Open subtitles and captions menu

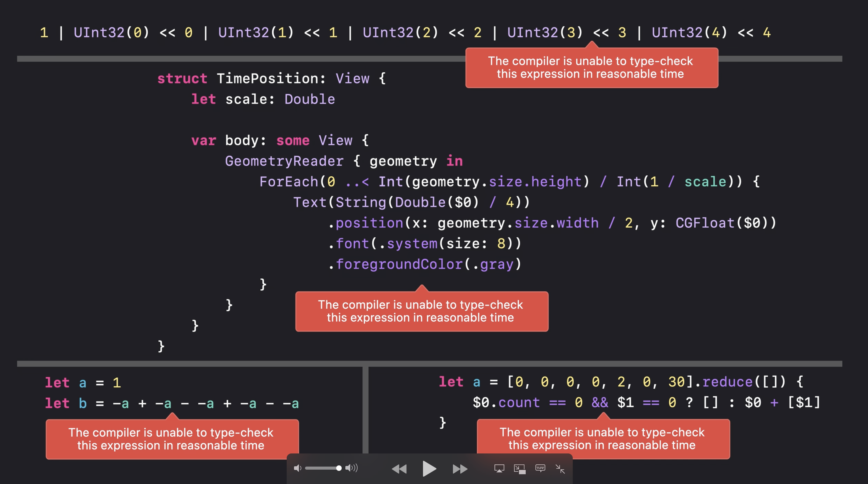tap(540, 468)
